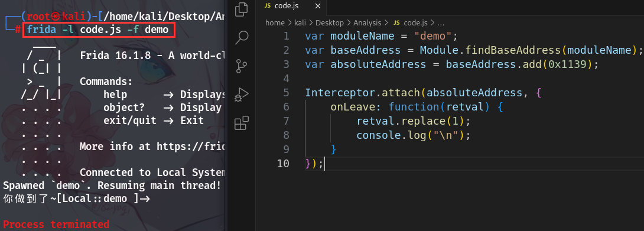
Task: Click the terminal command 'frida -l code.js -f demo'
Action: (97, 30)
